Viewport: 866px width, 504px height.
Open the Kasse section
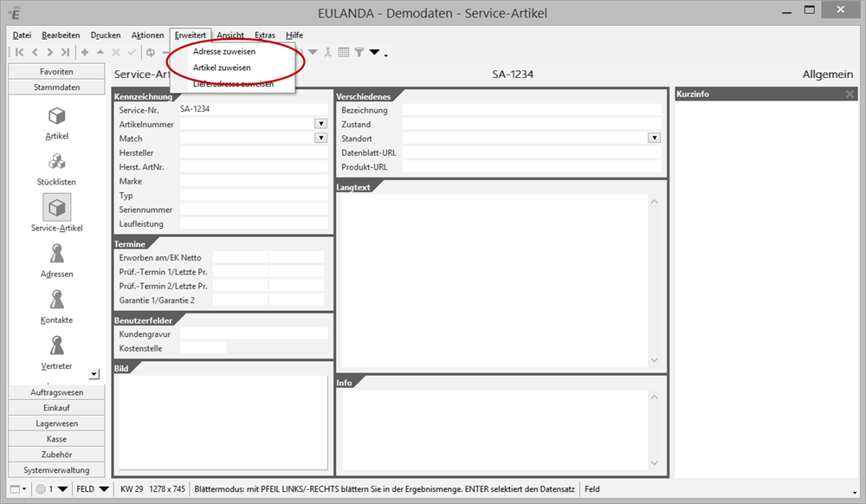56,439
